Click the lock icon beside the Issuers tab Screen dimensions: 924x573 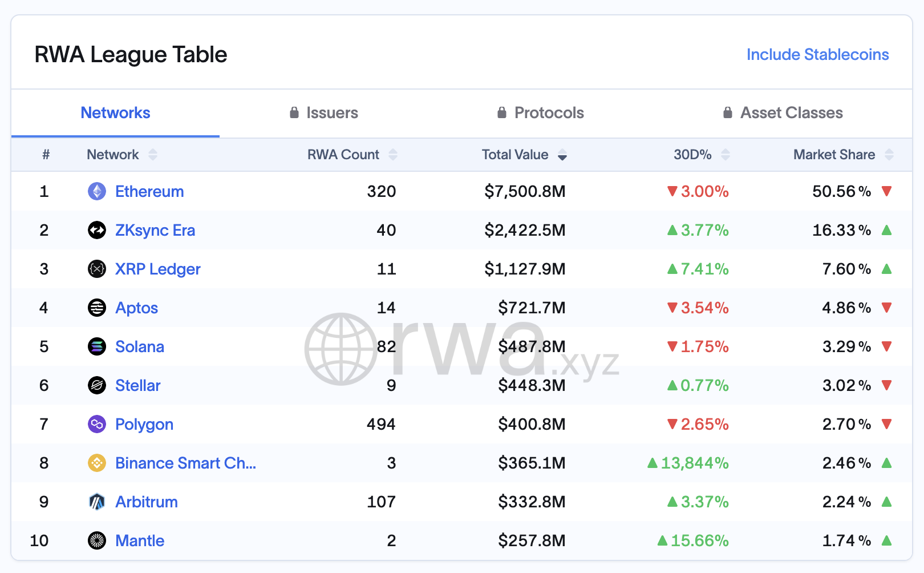294,112
